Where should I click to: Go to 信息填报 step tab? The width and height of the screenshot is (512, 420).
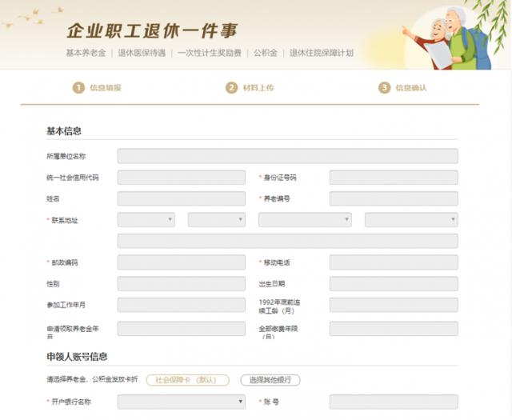point(105,88)
